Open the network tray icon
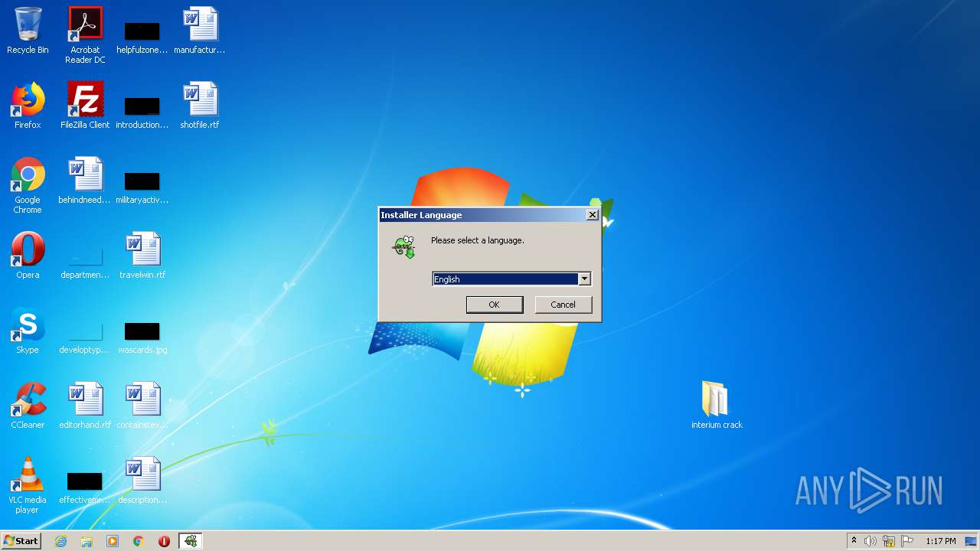 point(889,541)
